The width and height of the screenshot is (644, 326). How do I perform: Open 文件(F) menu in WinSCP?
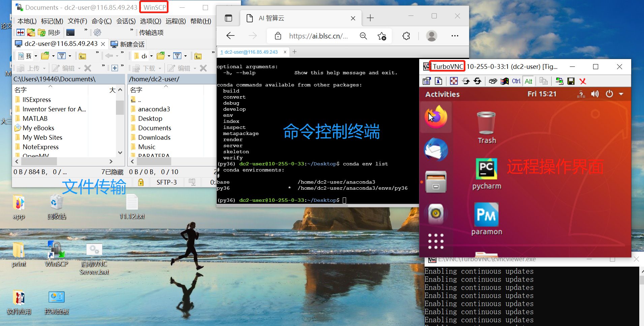78,21
